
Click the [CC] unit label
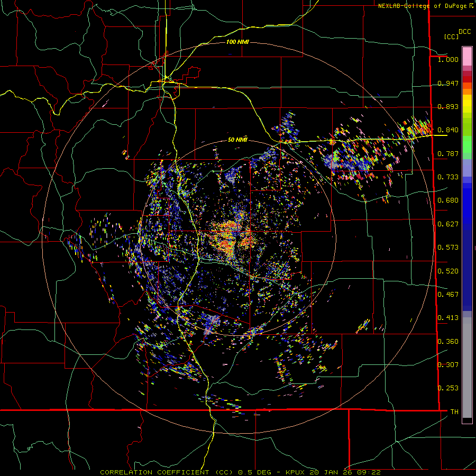click(x=452, y=36)
